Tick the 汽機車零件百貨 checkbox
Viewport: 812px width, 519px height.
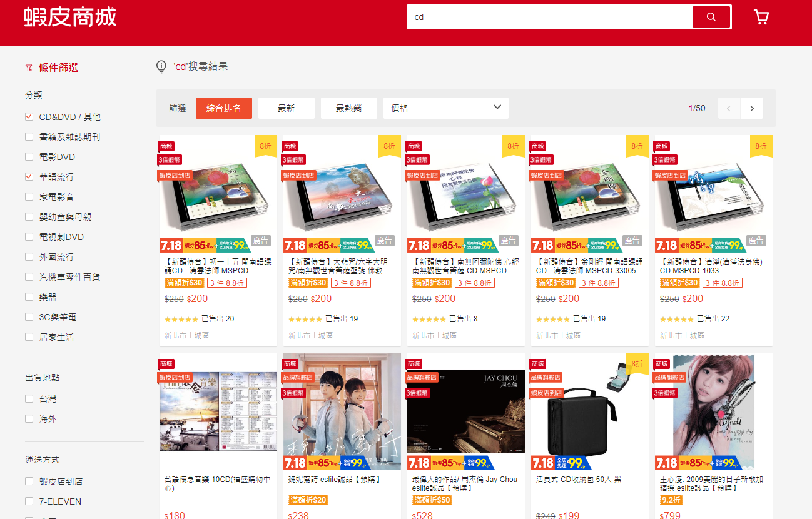[x=29, y=277]
